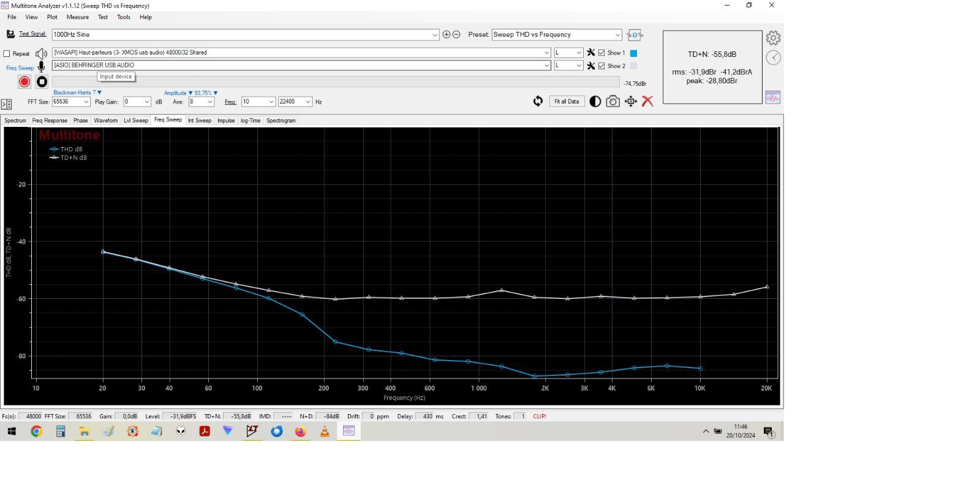Open output settings wrench for Show 1

591,53
